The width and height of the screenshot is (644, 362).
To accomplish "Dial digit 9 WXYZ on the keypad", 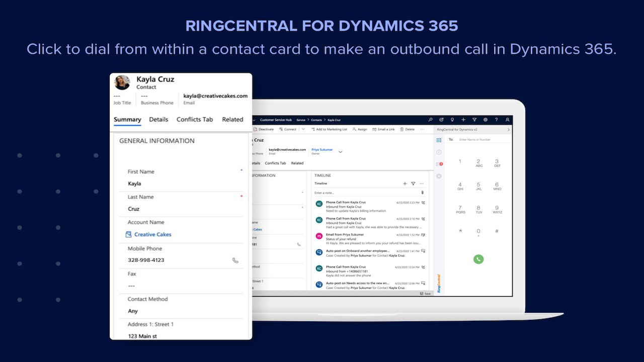I will pos(497,209).
